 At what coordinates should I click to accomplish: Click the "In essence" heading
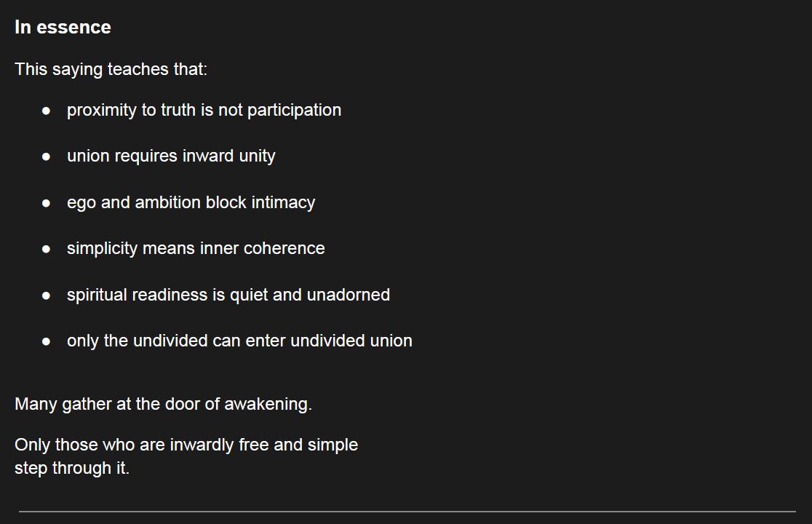(63, 28)
